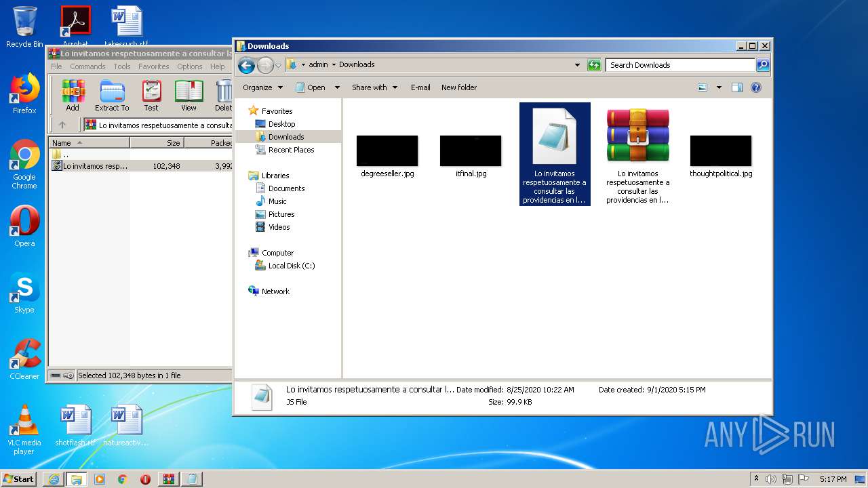Select the JS file icon in Downloads

(555, 136)
